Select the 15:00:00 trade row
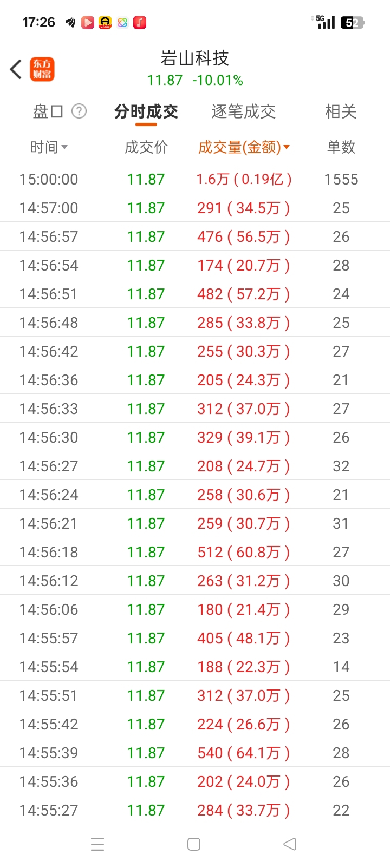Screen dimensions: 390x868 pyautogui.click(x=195, y=179)
